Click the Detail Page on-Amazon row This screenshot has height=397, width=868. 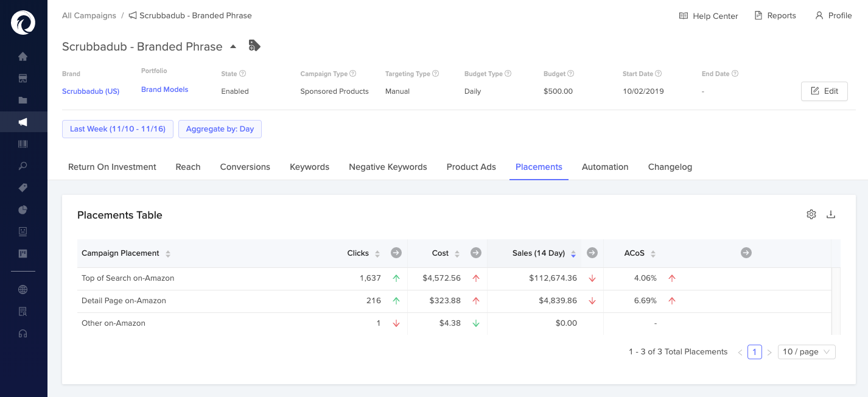click(x=454, y=301)
